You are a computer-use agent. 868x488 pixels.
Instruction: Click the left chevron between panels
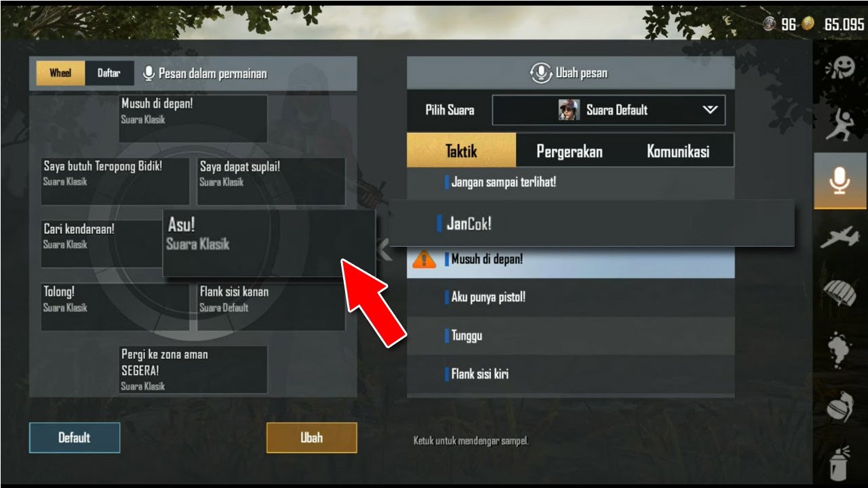pyautogui.click(x=384, y=250)
